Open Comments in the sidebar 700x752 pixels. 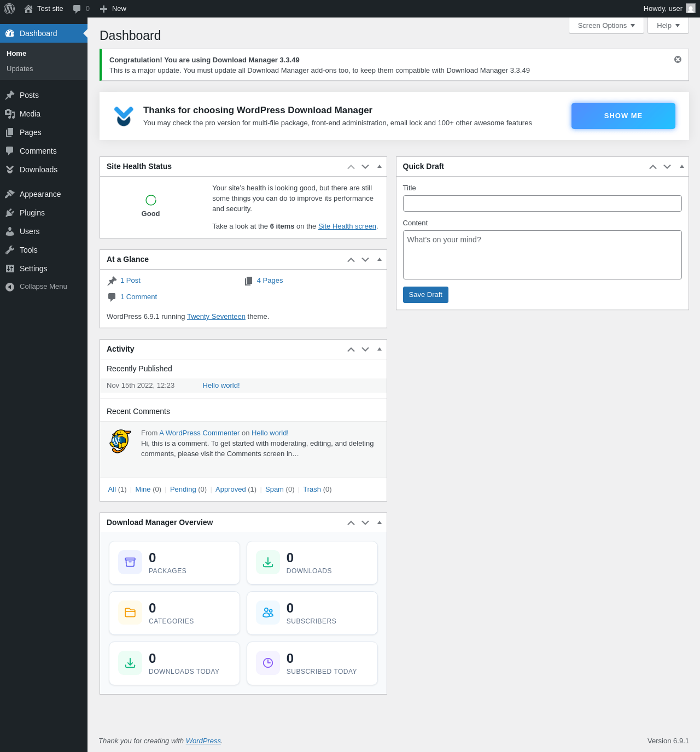(44, 151)
